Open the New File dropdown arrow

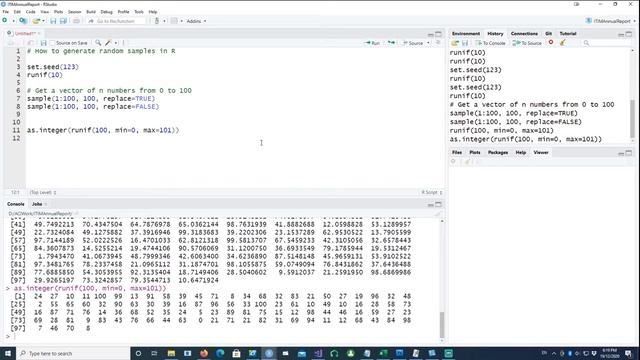pos(13,21)
